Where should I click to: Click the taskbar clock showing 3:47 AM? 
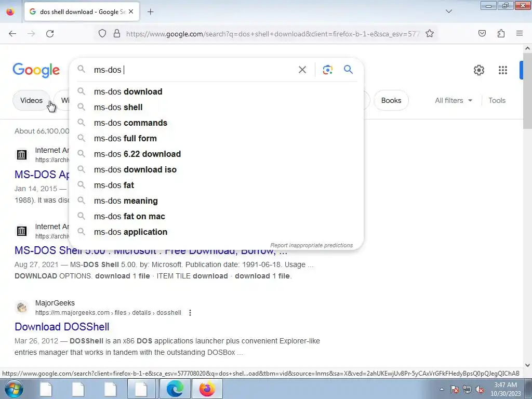506,389
